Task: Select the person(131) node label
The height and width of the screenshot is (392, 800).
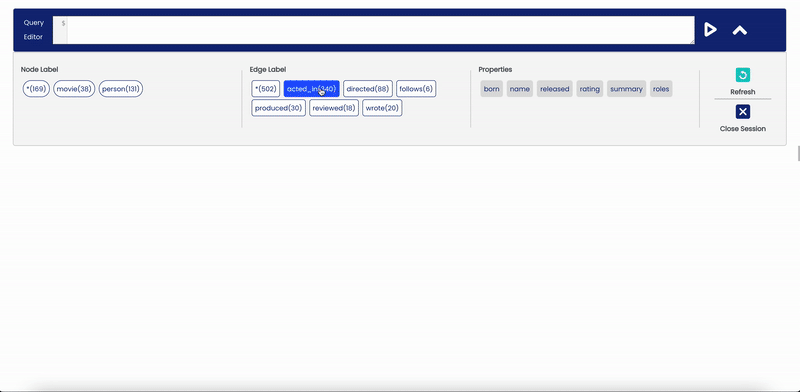Action: (x=121, y=89)
